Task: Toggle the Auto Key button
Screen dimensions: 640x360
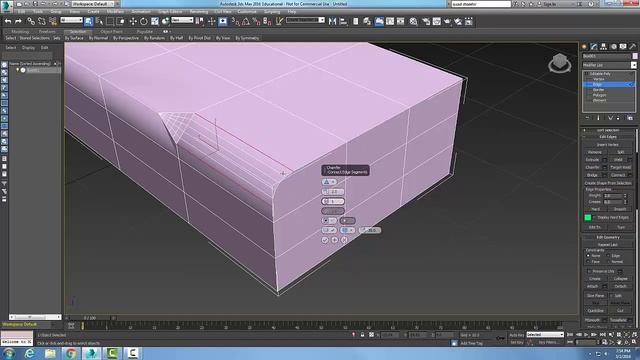Action: (516, 335)
